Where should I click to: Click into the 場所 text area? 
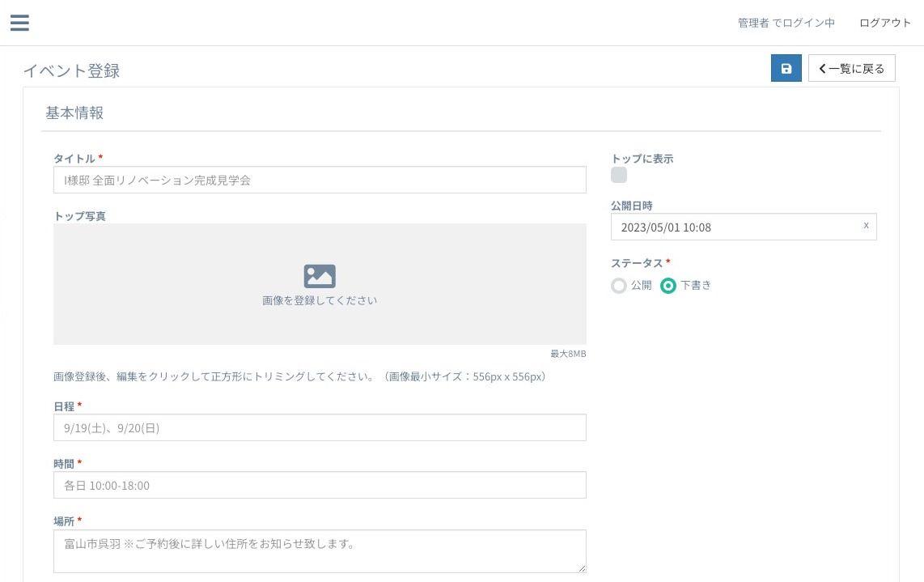[x=320, y=550]
